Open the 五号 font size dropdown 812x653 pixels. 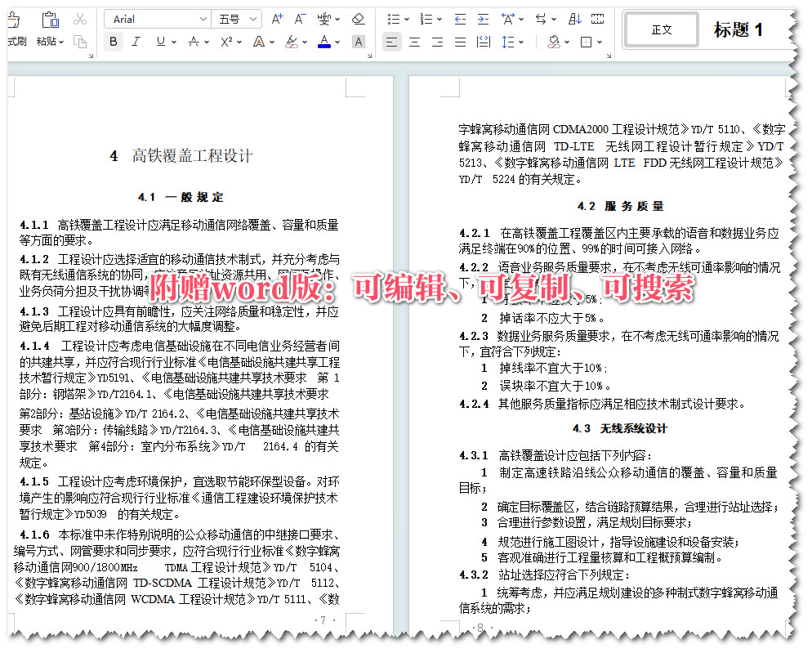coord(233,18)
